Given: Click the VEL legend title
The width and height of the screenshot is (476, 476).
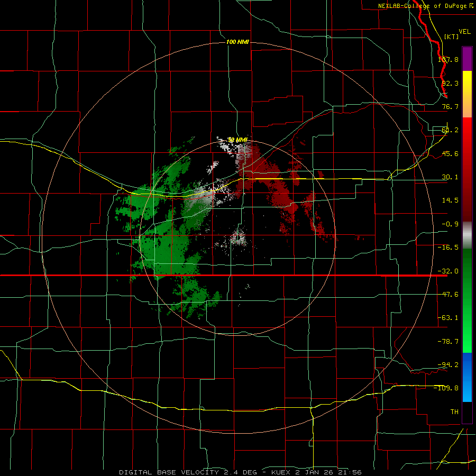Looking at the screenshot, I should coord(464,32).
